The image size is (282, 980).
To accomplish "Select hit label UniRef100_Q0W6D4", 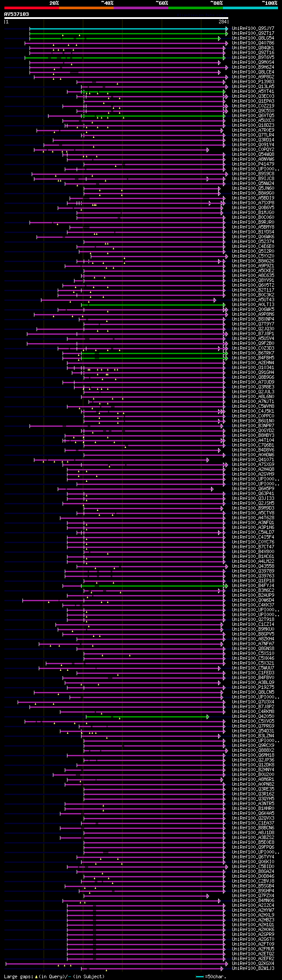I will click(253, 600).
